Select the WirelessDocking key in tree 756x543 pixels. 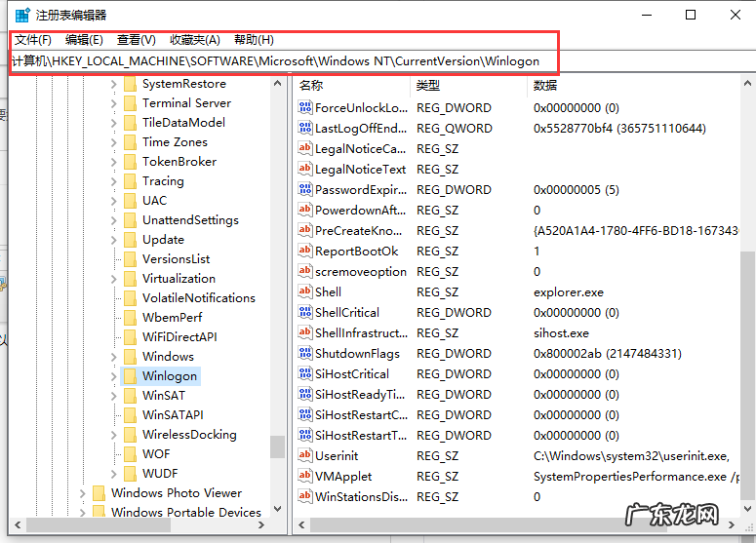[188, 435]
